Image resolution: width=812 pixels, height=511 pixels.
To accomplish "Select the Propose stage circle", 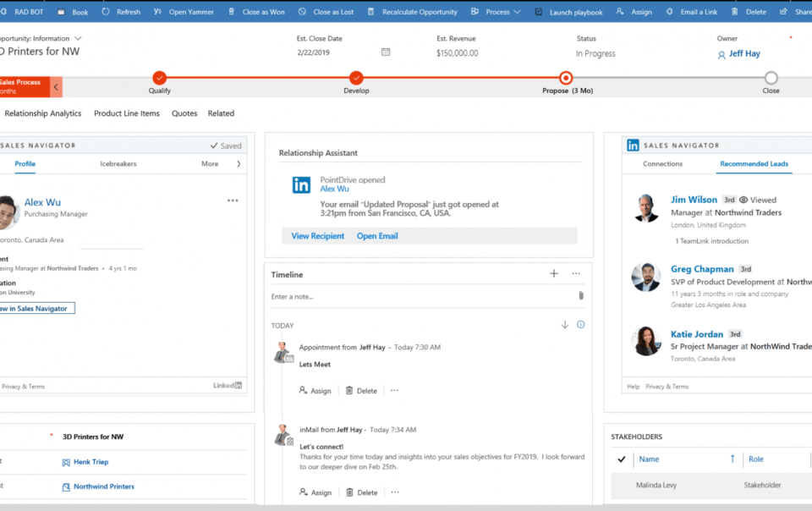I will click(x=566, y=78).
